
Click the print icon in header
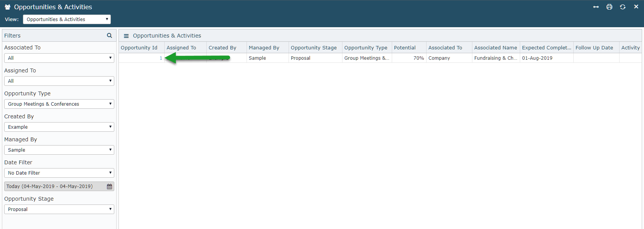(x=609, y=7)
